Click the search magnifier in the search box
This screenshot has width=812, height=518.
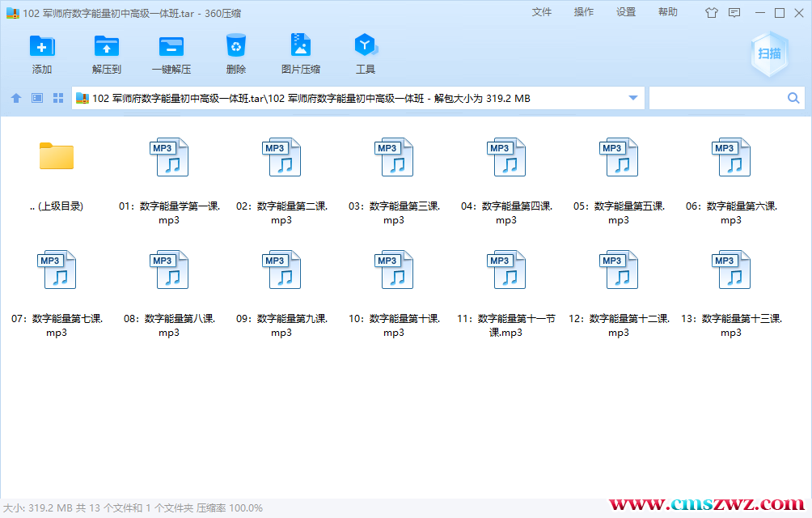click(793, 97)
